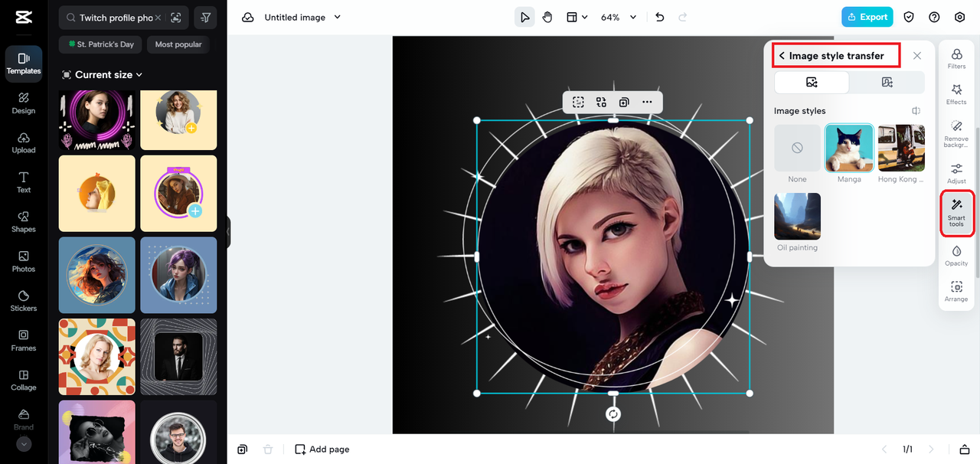Image resolution: width=980 pixels, height=464 pixels.
Task: Expand the sidebar bottom chevron button
Action: click(x=23, y=444)
